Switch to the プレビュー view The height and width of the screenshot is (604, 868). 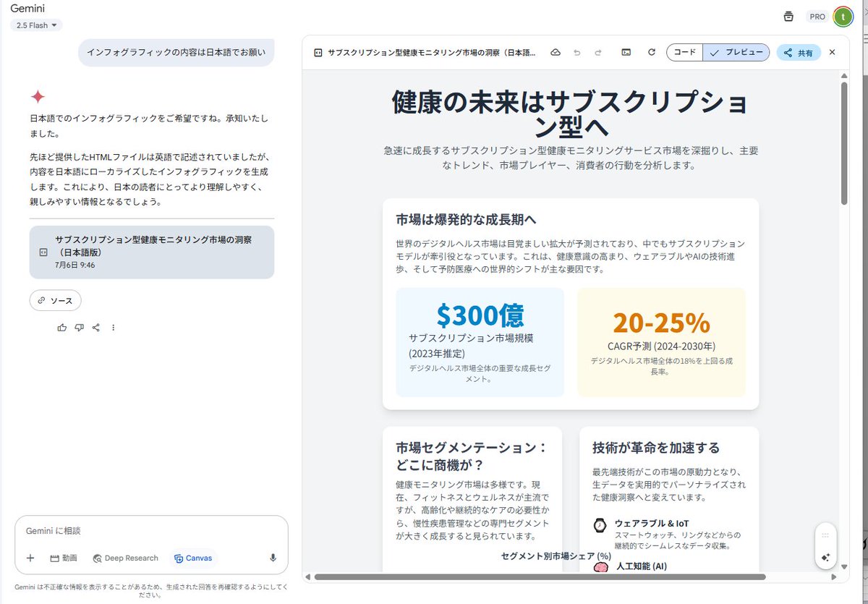coord(736,53)
